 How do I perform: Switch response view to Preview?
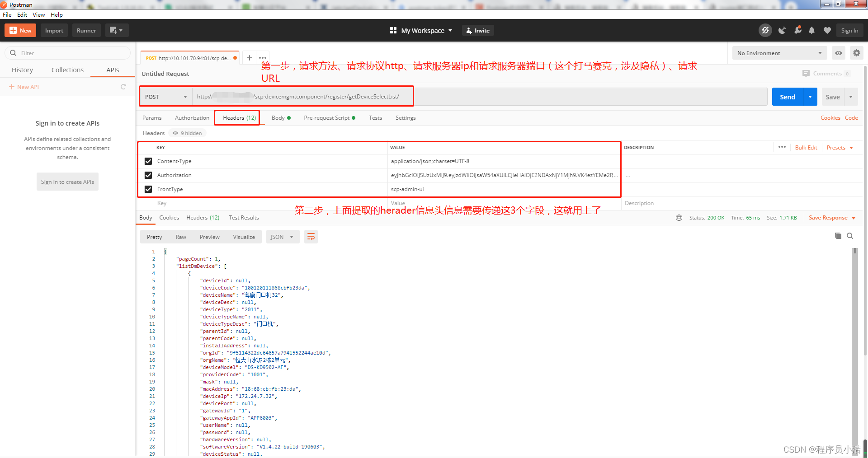pyautogui.click(x=210, y=237)
